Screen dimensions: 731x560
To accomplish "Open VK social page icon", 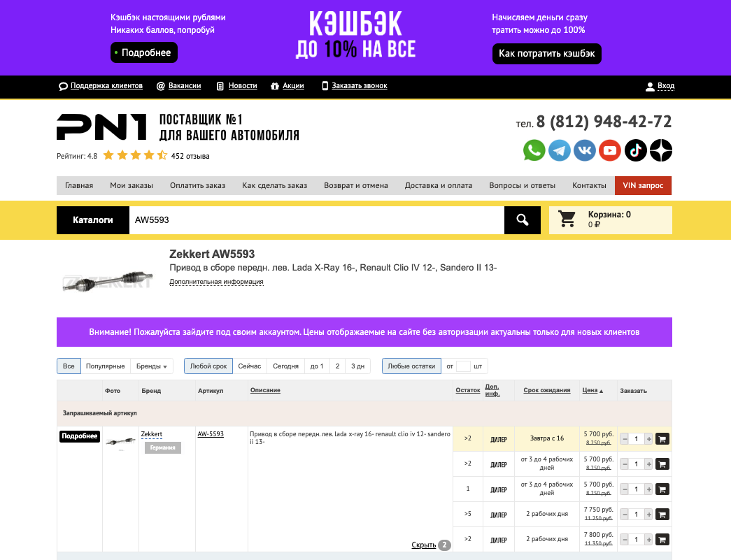I will tap(585, 150).
